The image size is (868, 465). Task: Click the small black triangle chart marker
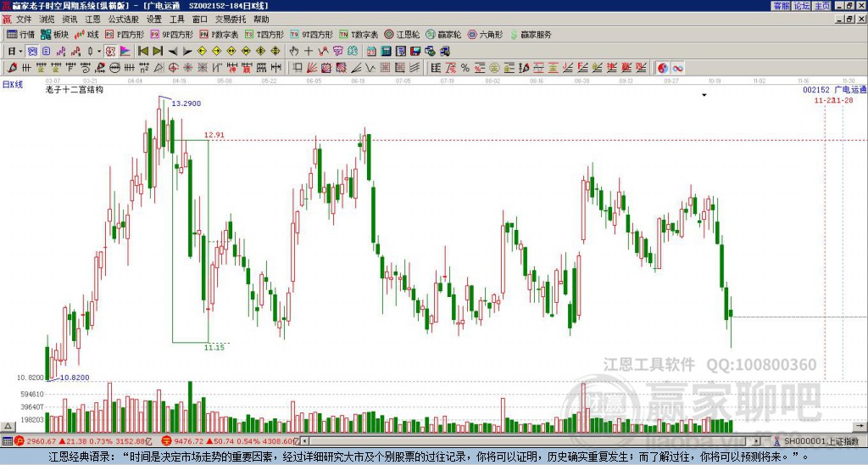point(704,95)
